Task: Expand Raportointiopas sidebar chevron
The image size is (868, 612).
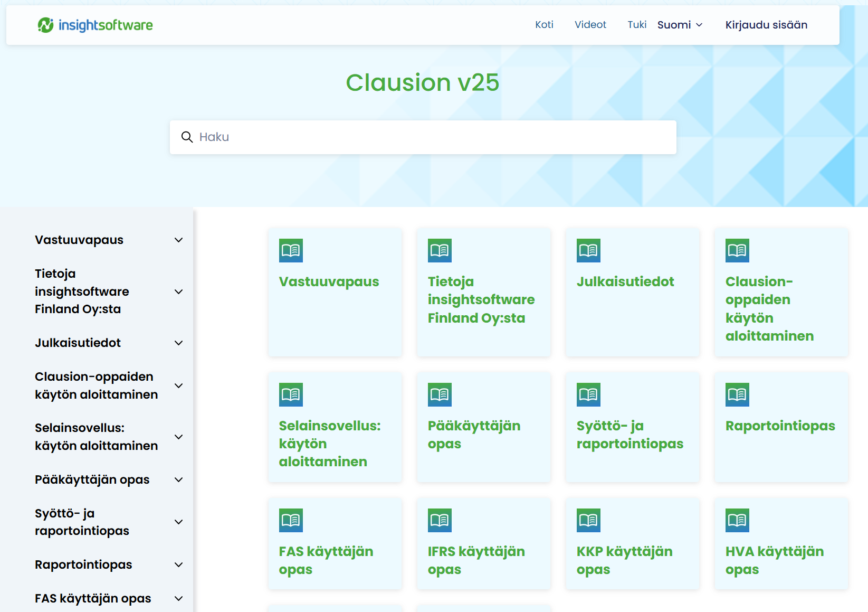Action: pos(179,565)
